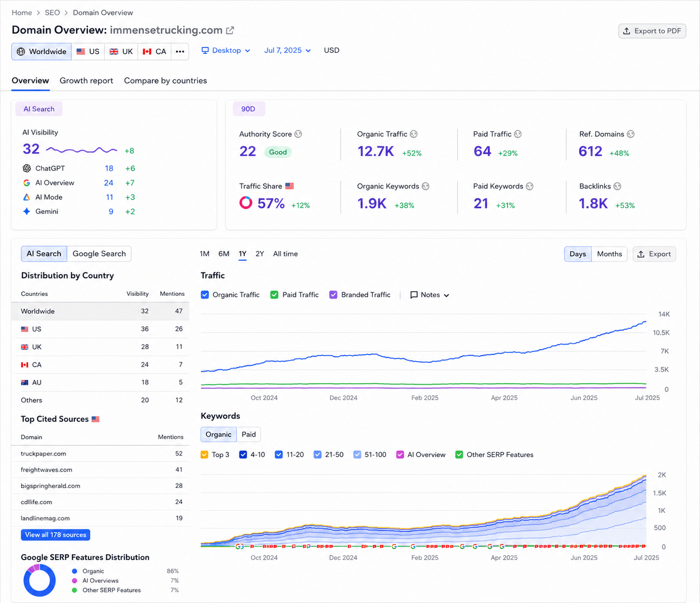Click the UK flag icon in region bar
The width and height of the screenshot is (700, 603).
(114, 52)
